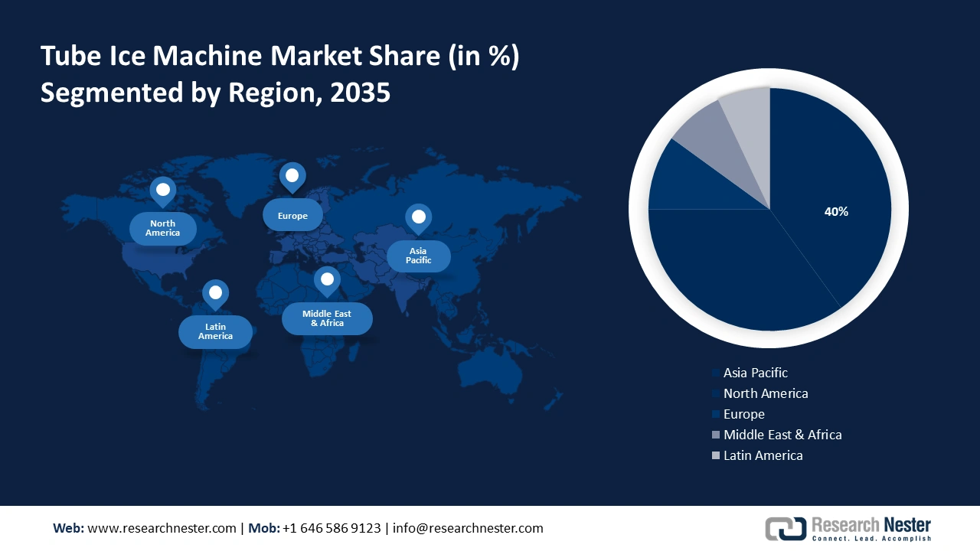Select the Middle East & Africa label
980x551 pixels.
[327, 318]
